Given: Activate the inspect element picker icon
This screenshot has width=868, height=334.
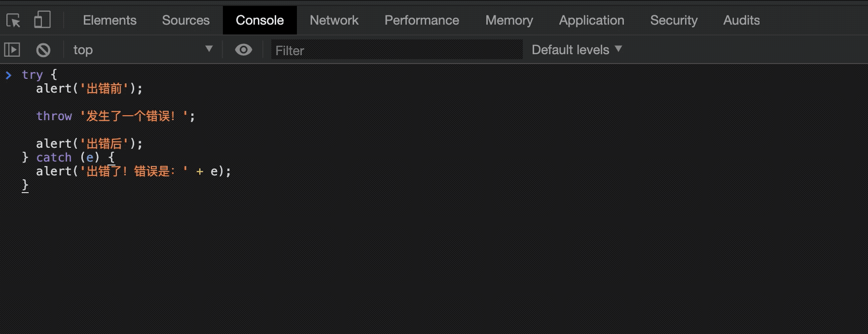Looking at the screenshot, I should point(13,20).
